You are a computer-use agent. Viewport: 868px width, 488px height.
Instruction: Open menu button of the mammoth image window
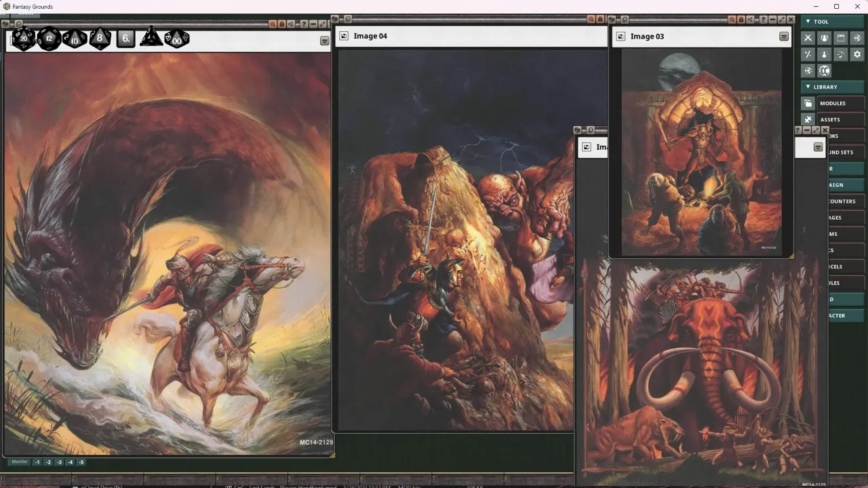tap(818, 147)
